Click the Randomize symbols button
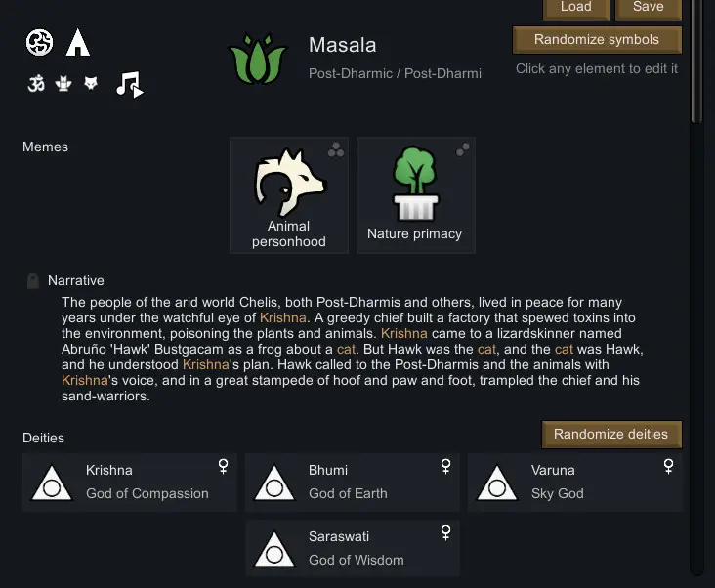 pyautogui.click(x=597, y=40)
